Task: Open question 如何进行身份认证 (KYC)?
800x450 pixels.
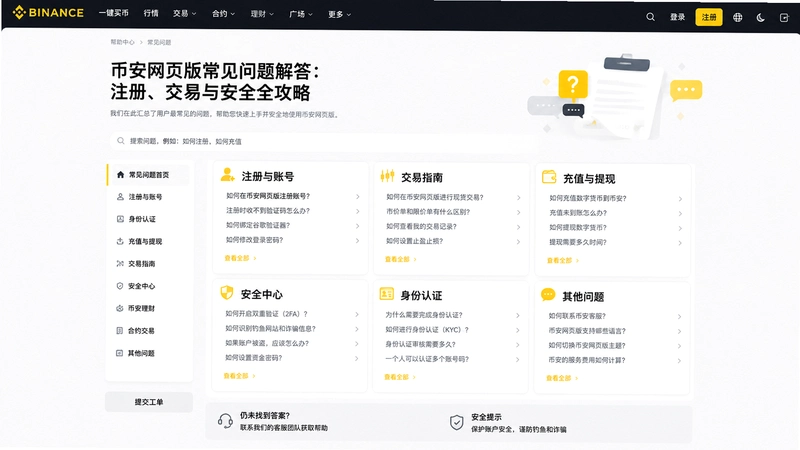Action: [427, 330]
